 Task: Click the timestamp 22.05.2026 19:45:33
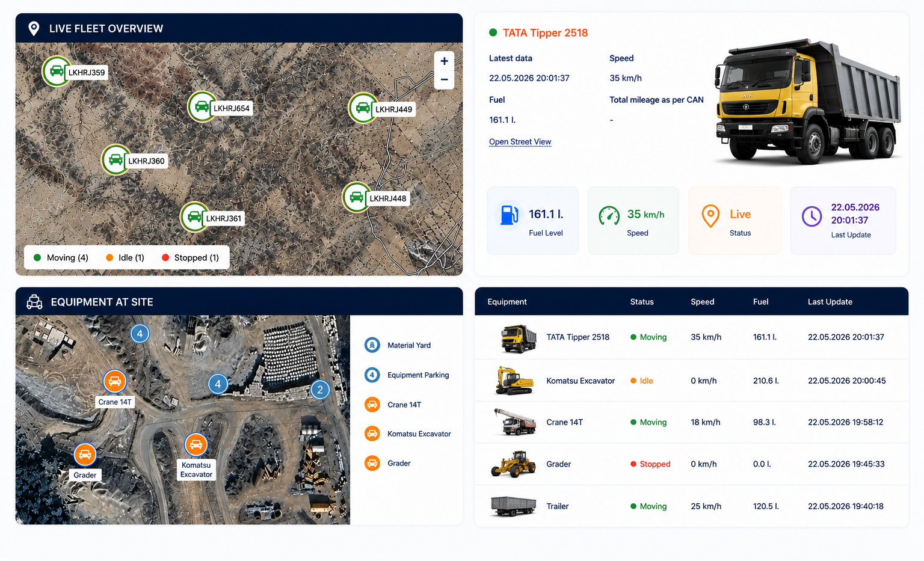(846, 464)
